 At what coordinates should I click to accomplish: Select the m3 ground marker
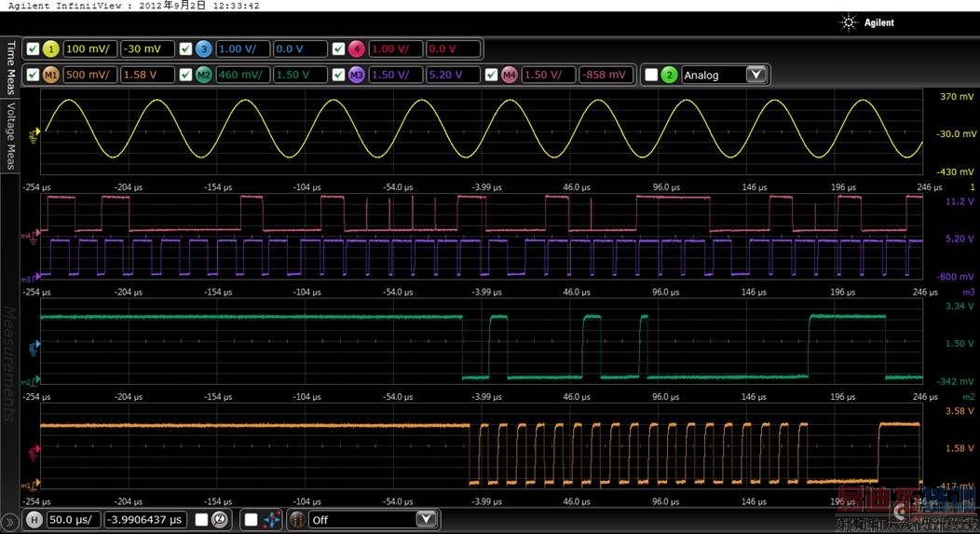point(32,277)
